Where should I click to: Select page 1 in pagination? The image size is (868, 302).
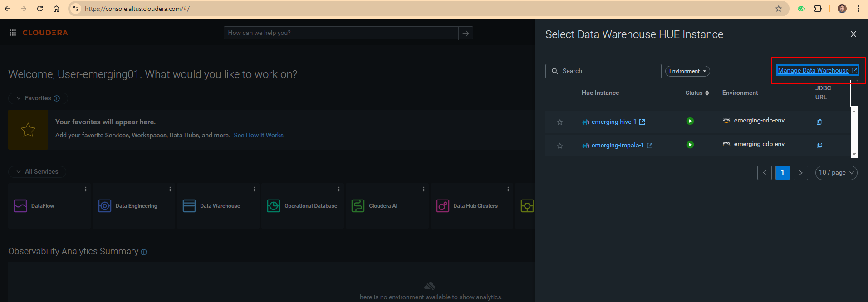click(x=783, y=173)
